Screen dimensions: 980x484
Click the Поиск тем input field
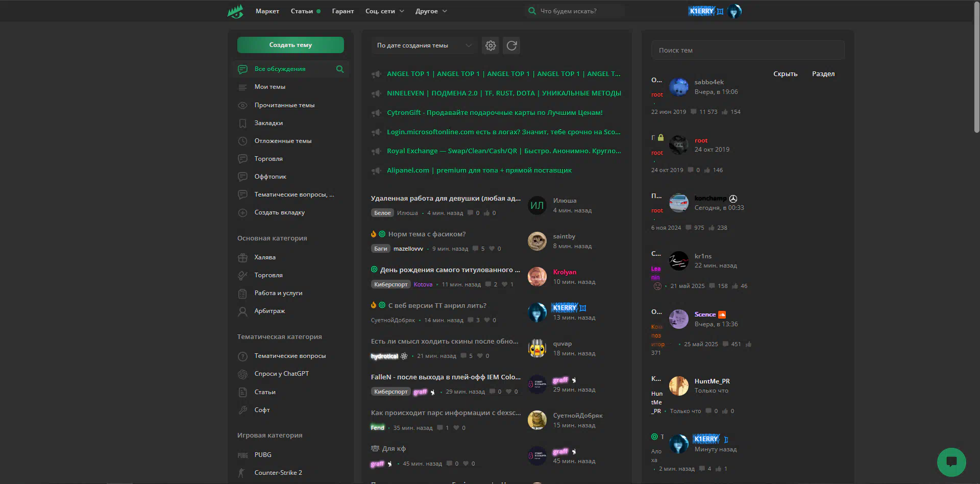pos(747,51)
